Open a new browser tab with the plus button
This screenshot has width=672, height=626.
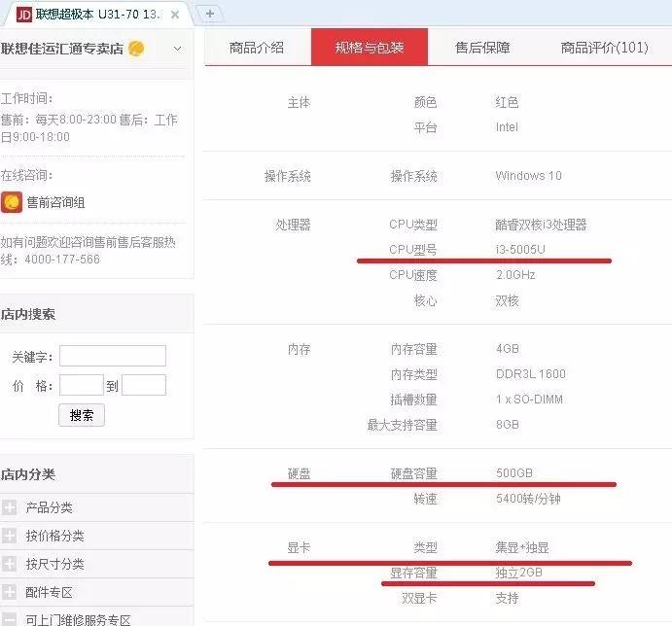[209, 14]
